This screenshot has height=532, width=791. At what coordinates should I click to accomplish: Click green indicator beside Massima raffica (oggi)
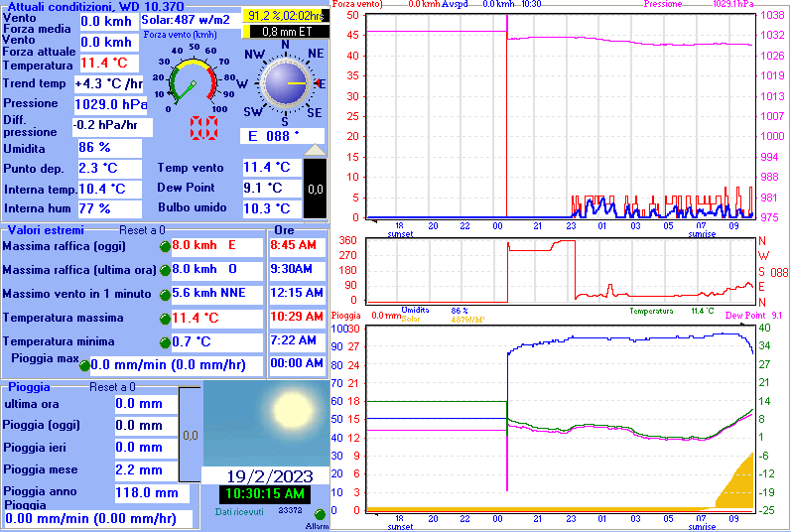point(165,246)
